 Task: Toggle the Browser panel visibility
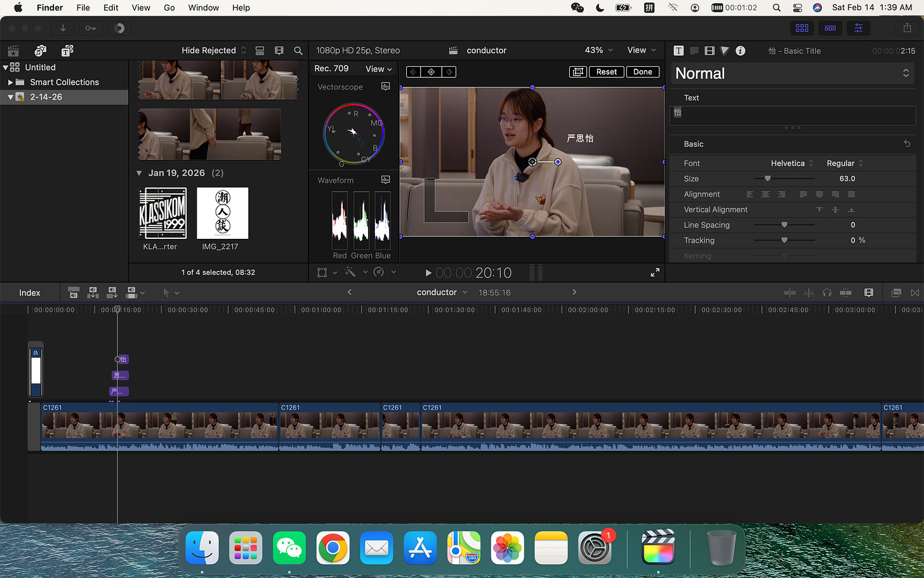coord(802,28)
